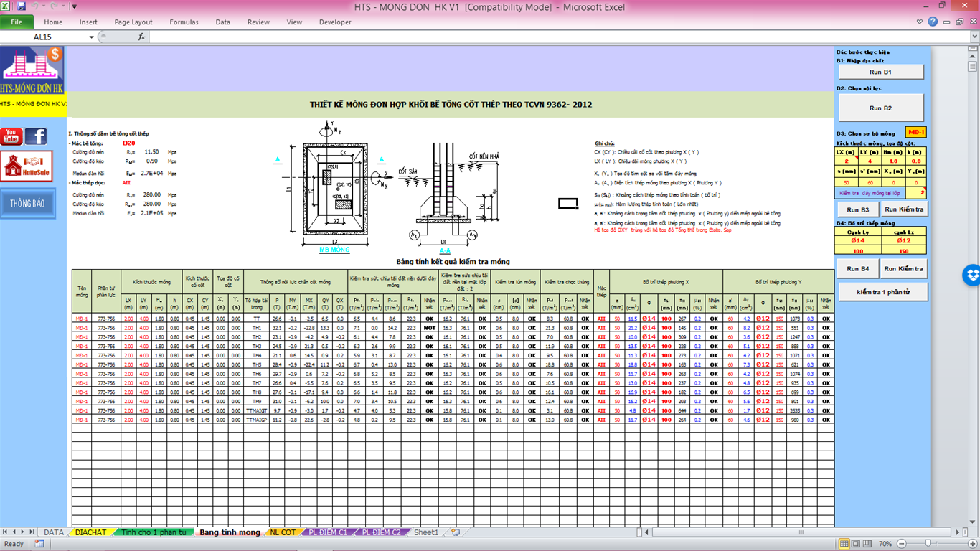Click the THÔNG BÁO button
The width and height of the screenshot is (980, 551).
click(x=27, y=204)
